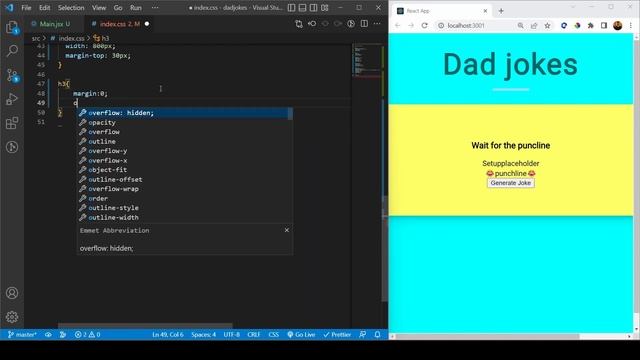Open the Manage gear icon
The height and width of the screenshot is (360, 640).
(x=12, y=317)
